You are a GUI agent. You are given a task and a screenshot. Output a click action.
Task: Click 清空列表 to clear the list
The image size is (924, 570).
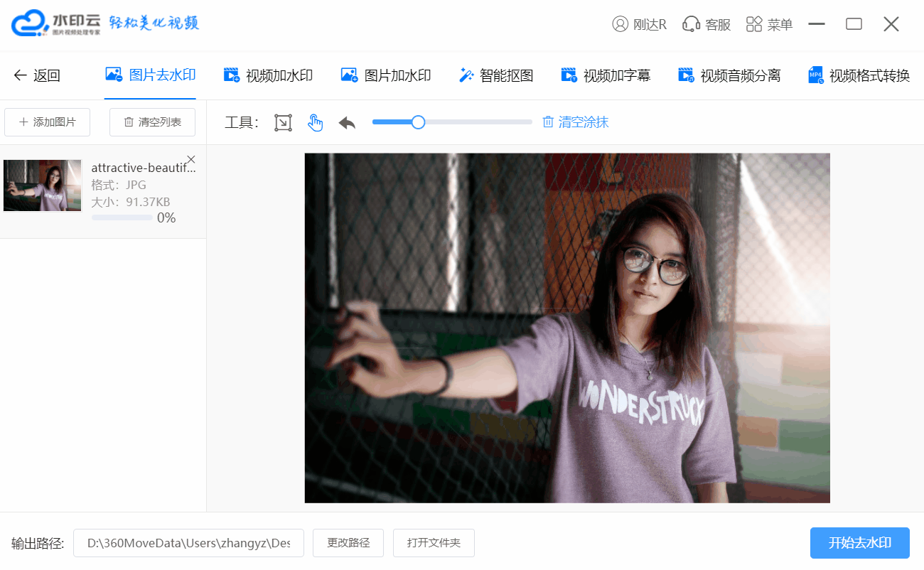(152, 122)
